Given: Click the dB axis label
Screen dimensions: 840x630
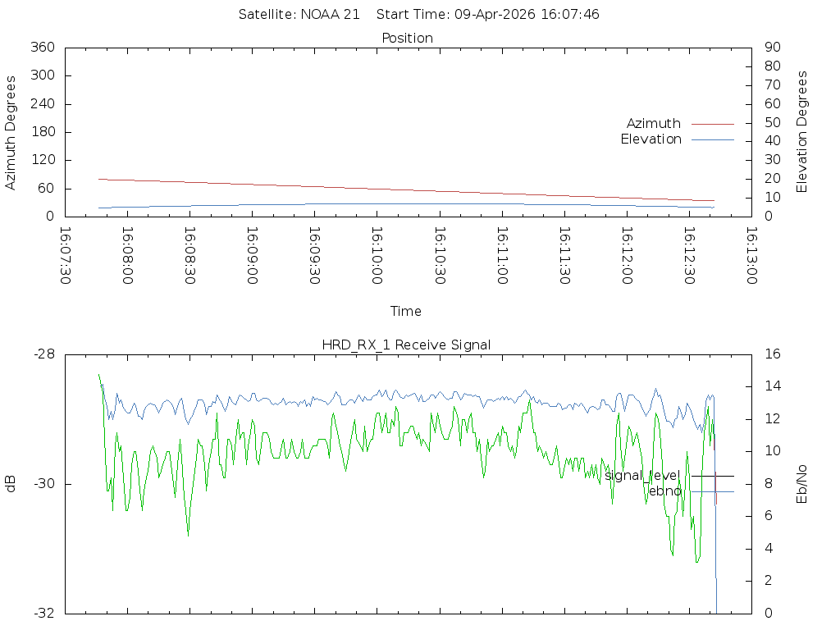Looking at the screenshot, I should pos(11,484).
